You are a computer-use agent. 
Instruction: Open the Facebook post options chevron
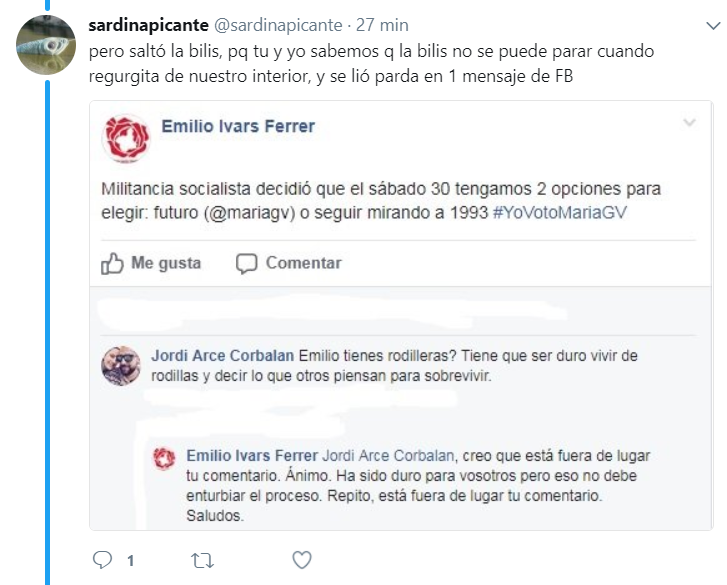[x=689, y=122]
